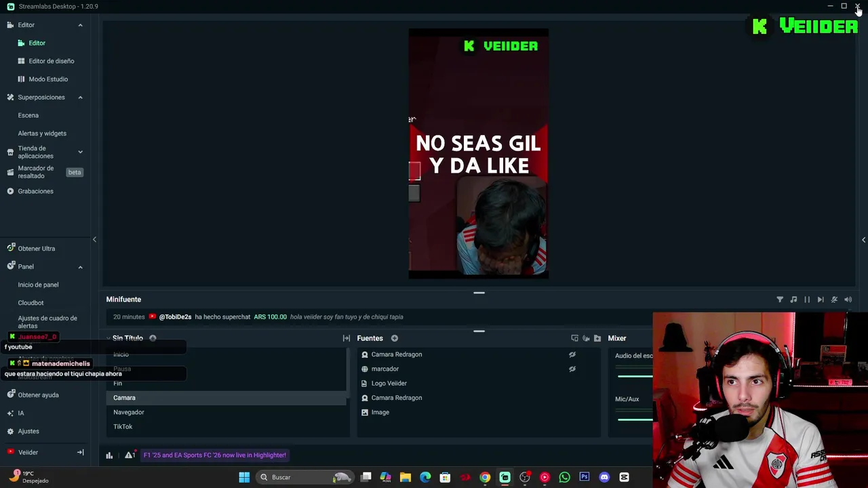
Task: Click the Veiider YouTube account icon
Action: [x=10, y=452]
